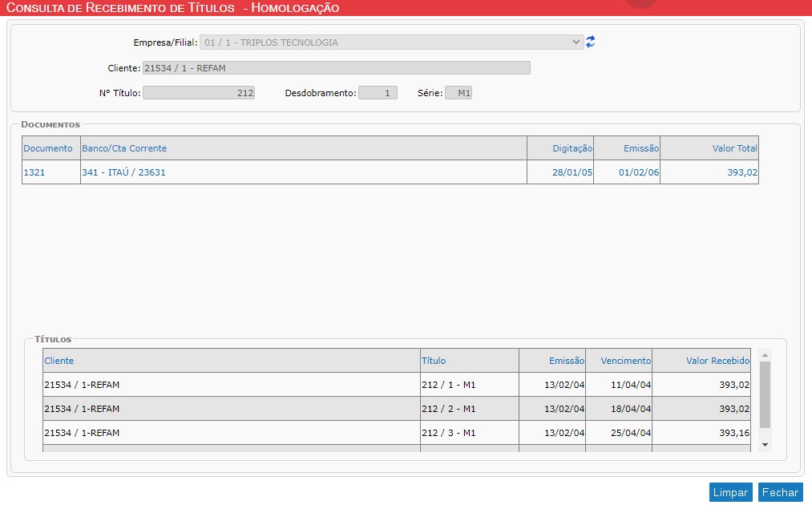This screenshot has width=812, height=509.
Task: Click the Vencimento column header
Action: [x=625, y=361]
